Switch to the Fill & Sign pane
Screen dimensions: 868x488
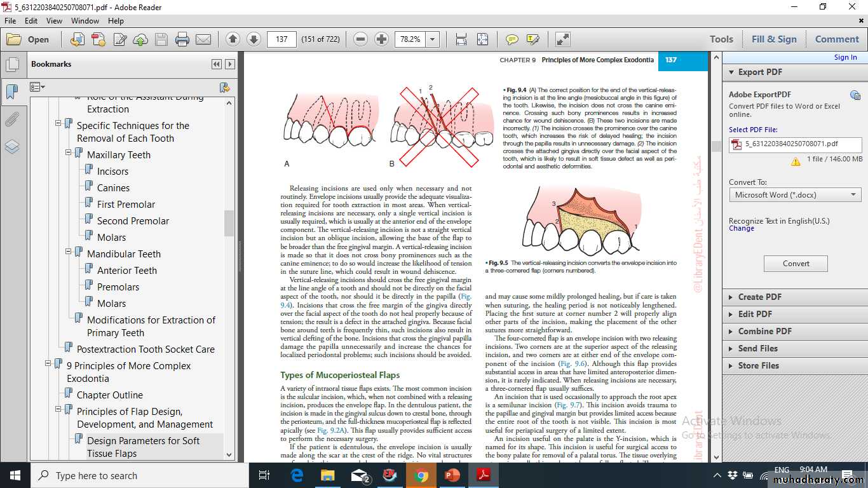(x=773, y=39)
